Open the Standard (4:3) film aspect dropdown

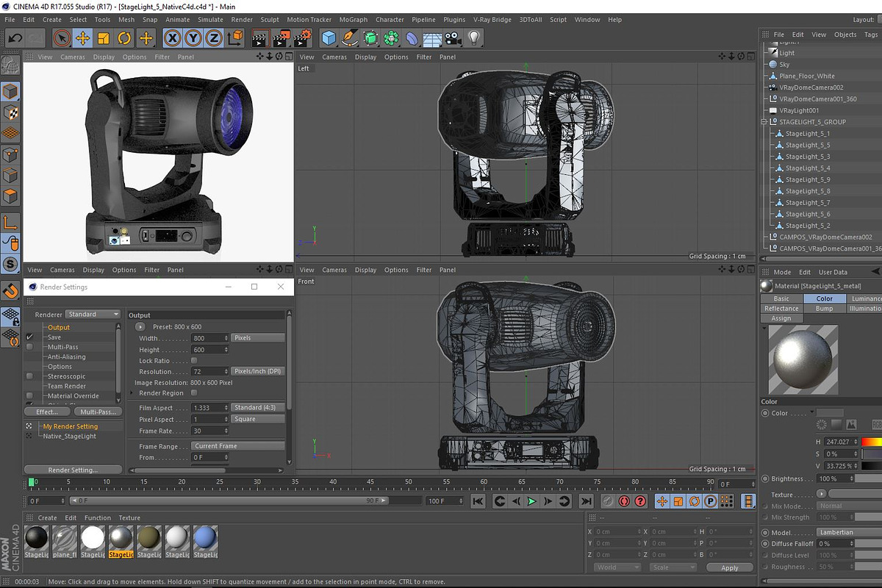coord(258,407)
